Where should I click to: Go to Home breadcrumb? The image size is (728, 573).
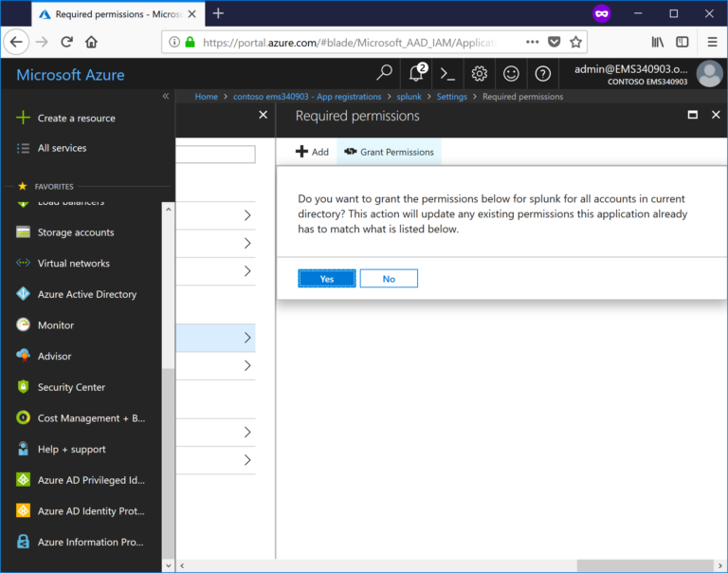click(x=206, y=97)
